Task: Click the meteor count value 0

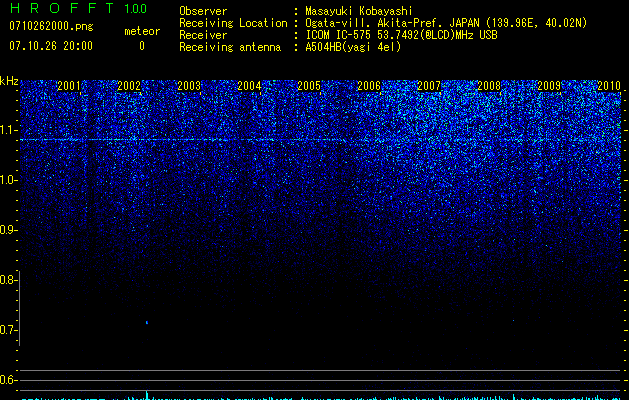Action: click(142, 46)
